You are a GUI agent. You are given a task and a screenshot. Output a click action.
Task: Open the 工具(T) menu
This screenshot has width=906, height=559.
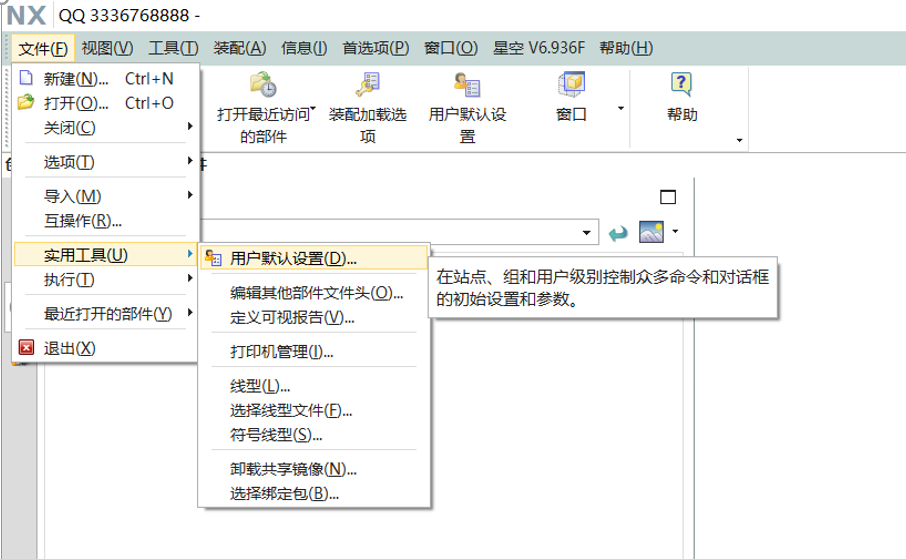[x=173, y=48]
